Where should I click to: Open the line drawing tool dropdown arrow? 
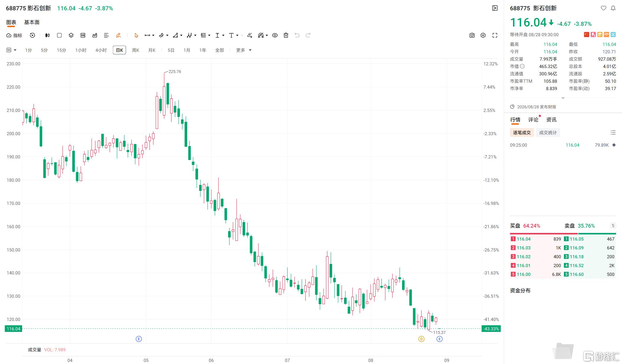coord(153,35)
